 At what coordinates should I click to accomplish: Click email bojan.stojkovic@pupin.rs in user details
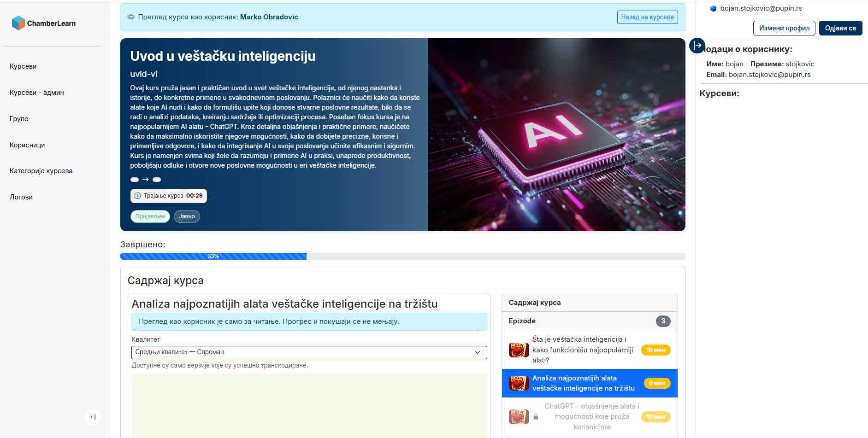769,75
